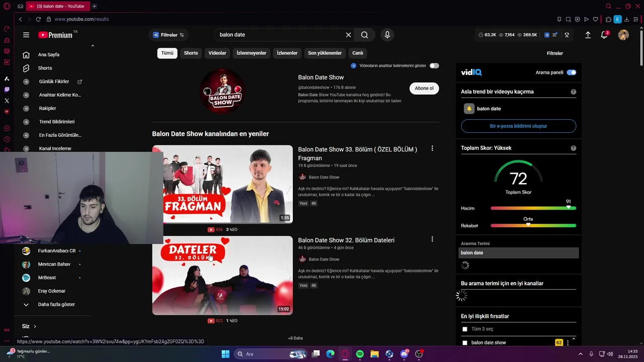Open the YouTube hamburger guide menu
This screenshot has height=362, width=644.
[x=26, y=35]
